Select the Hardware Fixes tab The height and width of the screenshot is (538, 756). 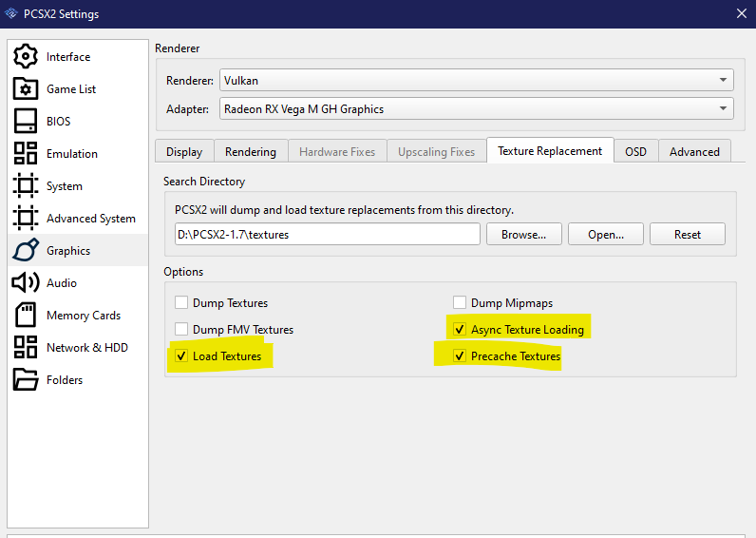point(337,152)
